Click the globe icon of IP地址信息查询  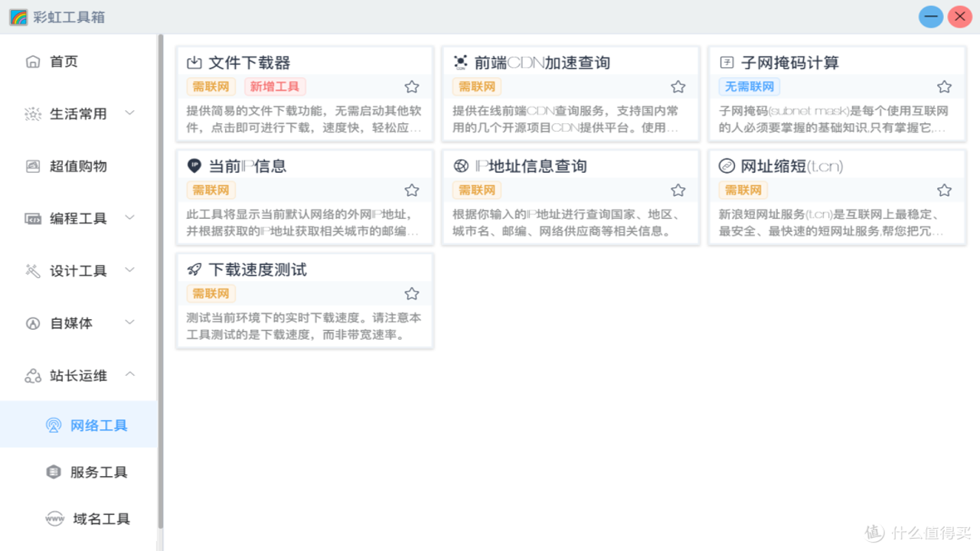click(461, 166)
